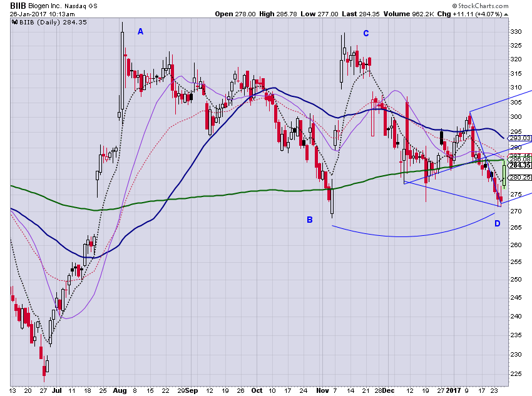
Task: Click the 260 price axis label
Action: [x=516, y=245]
